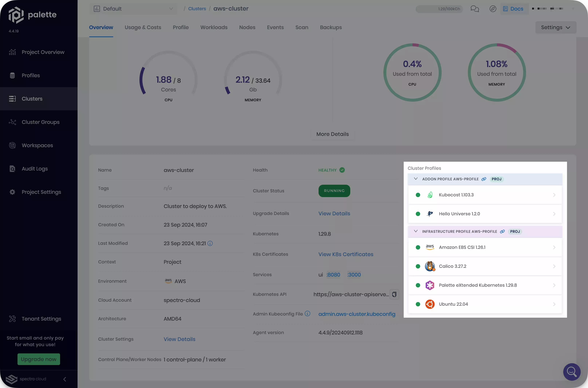588x388 pixels.
Task: Open Audit Logs via its sidebar icon
Action: 12,168
